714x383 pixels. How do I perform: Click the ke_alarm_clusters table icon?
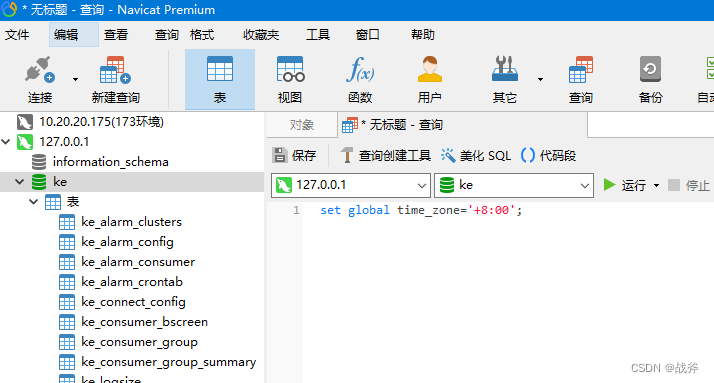pos(67,222)
